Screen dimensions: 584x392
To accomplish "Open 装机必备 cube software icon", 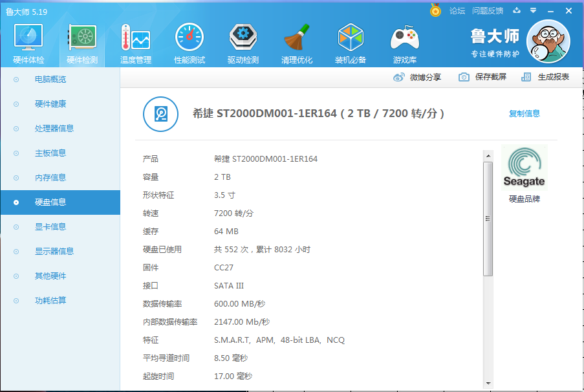I will tap(350, 38).
